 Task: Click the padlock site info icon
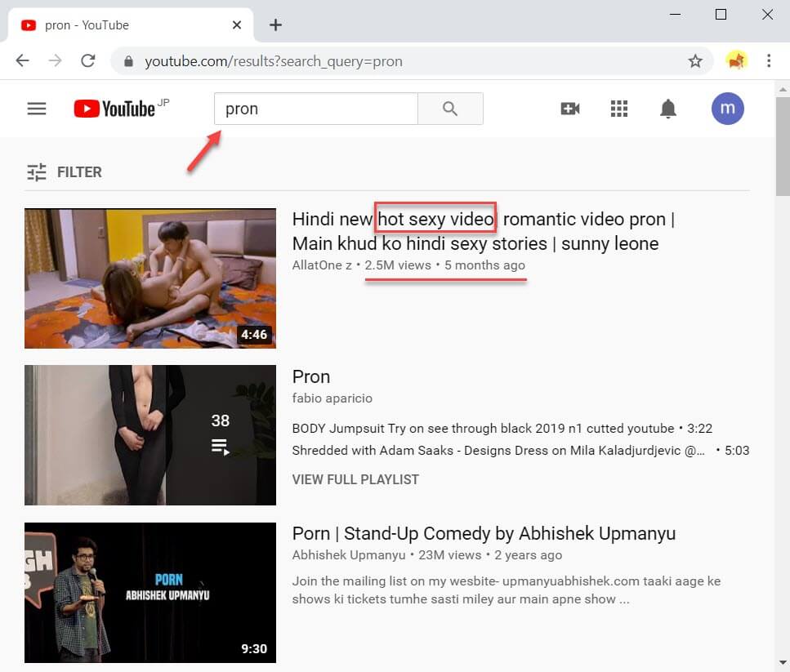click(x=128, y=61)
